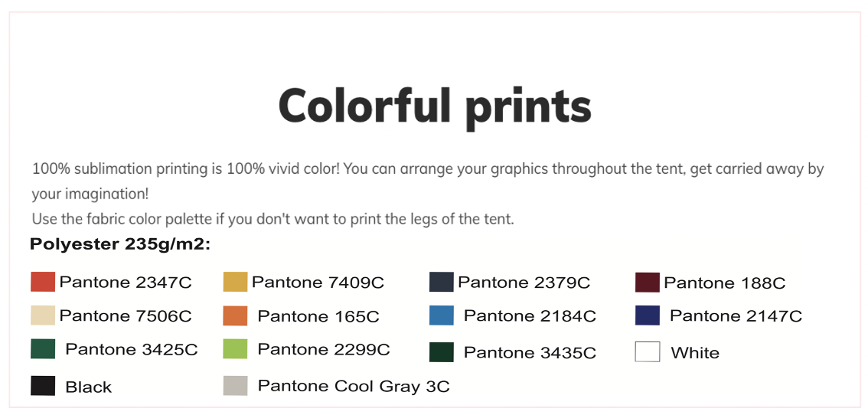
Task: Pick the dark navy Pantone 2379C swatch
Action: click(441, 282)
